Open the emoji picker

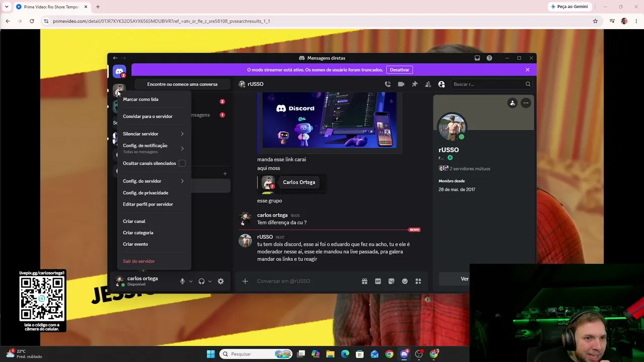pyautogui.click(x=405, y=281)
